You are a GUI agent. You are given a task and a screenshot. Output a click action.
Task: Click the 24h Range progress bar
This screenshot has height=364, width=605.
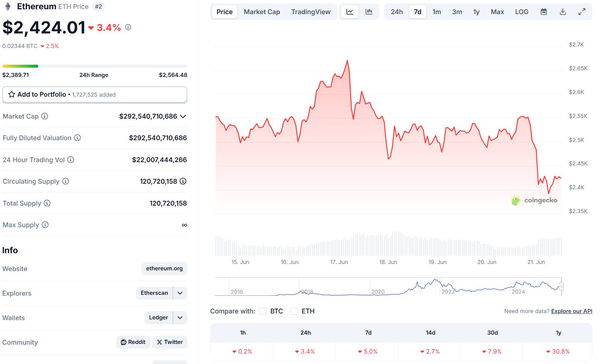pos(95,66)
